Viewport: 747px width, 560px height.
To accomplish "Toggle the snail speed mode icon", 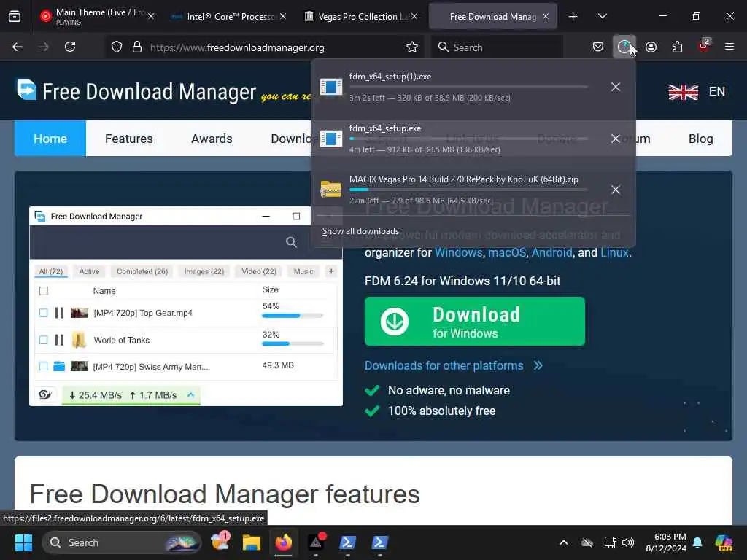I will pos(46,394).
